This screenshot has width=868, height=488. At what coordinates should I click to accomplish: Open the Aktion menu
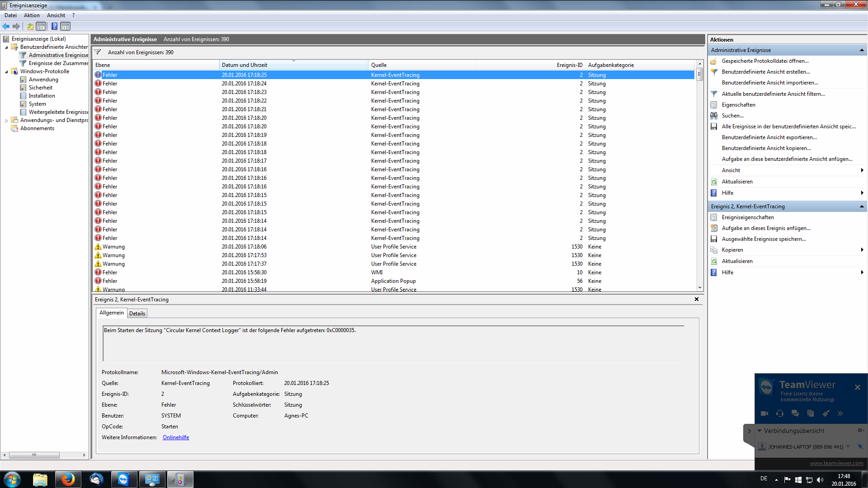32,15
